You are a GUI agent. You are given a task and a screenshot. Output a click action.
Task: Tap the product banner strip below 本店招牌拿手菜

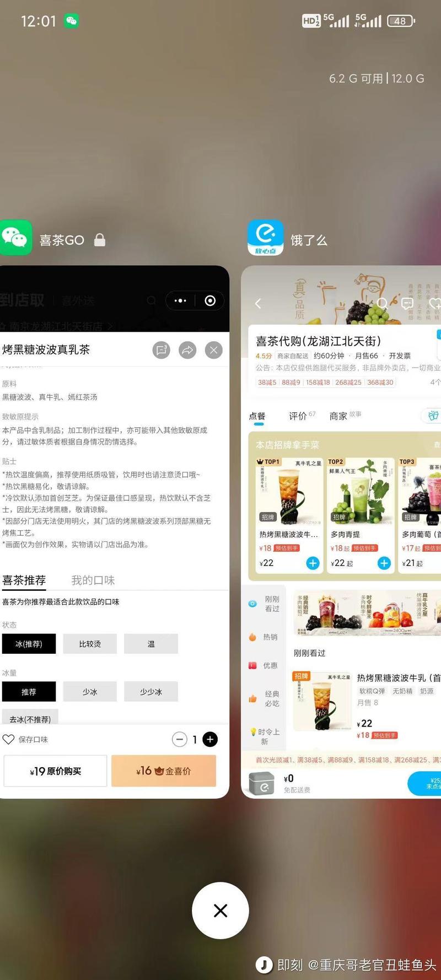pyautogui.click(x=367, y=612)
